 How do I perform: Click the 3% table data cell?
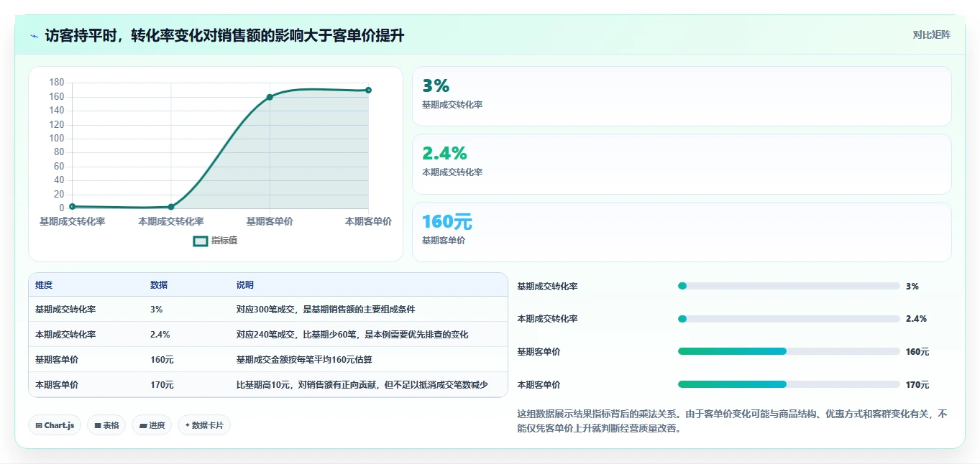click(157, 310)
